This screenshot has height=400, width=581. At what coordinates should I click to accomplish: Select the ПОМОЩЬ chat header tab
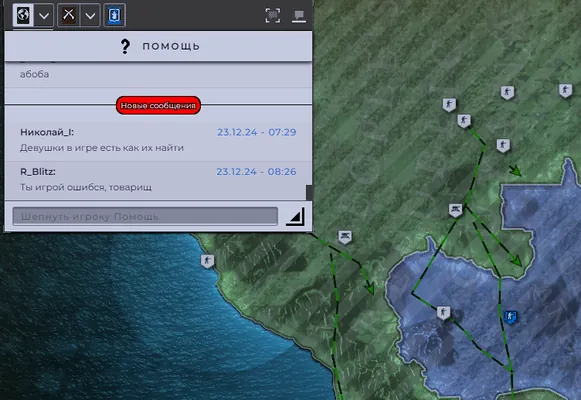click(x=158, y=46)
